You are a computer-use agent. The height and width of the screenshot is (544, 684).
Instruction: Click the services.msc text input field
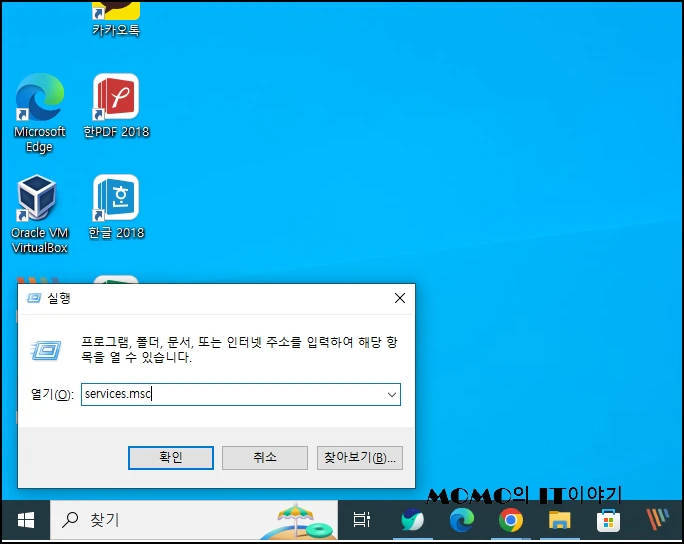click(x=241, y=394)
